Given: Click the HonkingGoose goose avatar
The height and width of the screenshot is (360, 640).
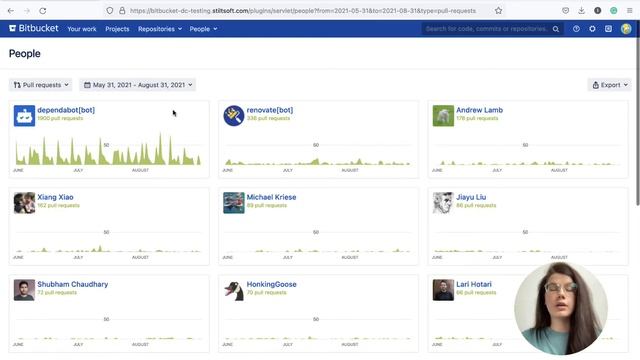Looking at the screenshot, I should (x=233, y=290).
